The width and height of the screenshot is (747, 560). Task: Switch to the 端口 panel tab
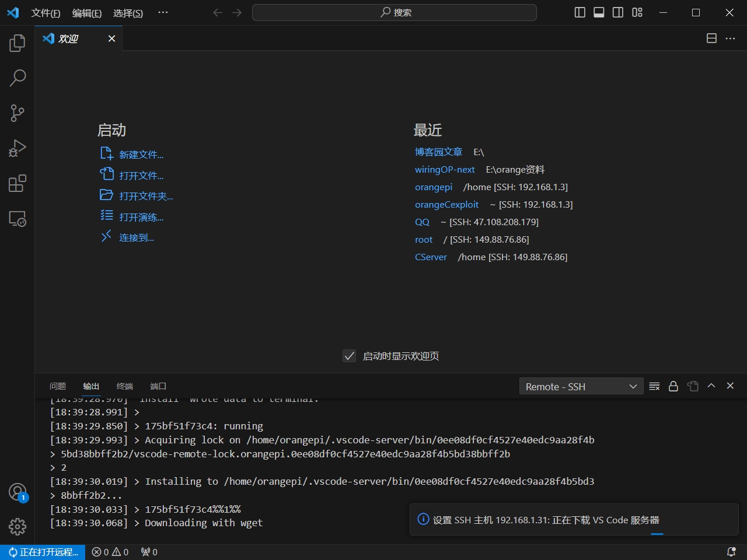pos(158,386)
